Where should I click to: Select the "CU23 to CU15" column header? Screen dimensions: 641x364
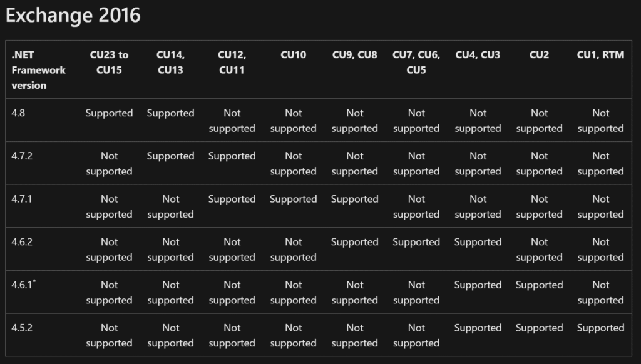[x=109, y=63]
